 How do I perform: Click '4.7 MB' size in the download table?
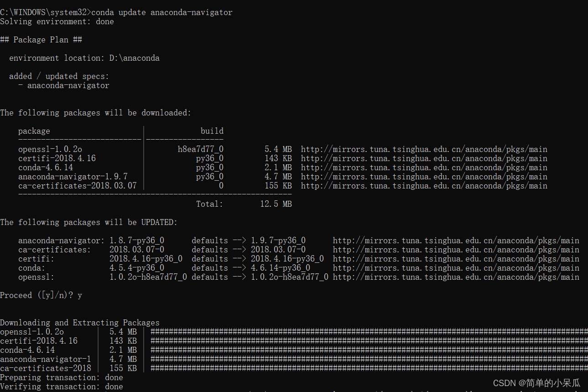[278, 177]
